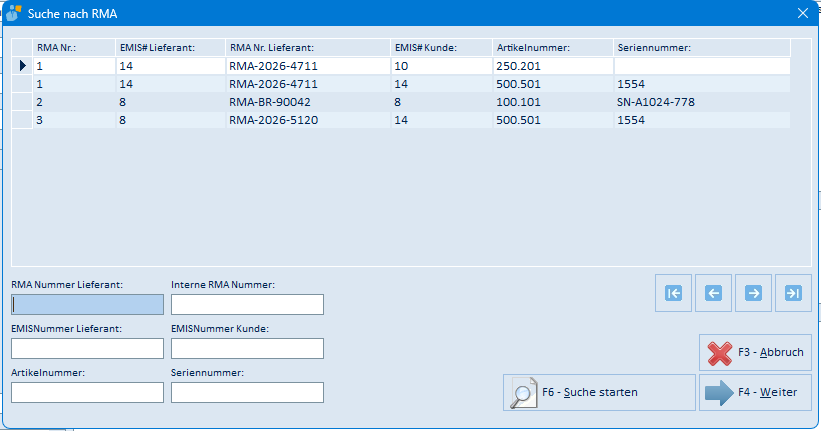Cancel with F3 - Abbruch button
The width and height of the screenshot is (821, 431).
pyautogui.click(x=755, y=352)
